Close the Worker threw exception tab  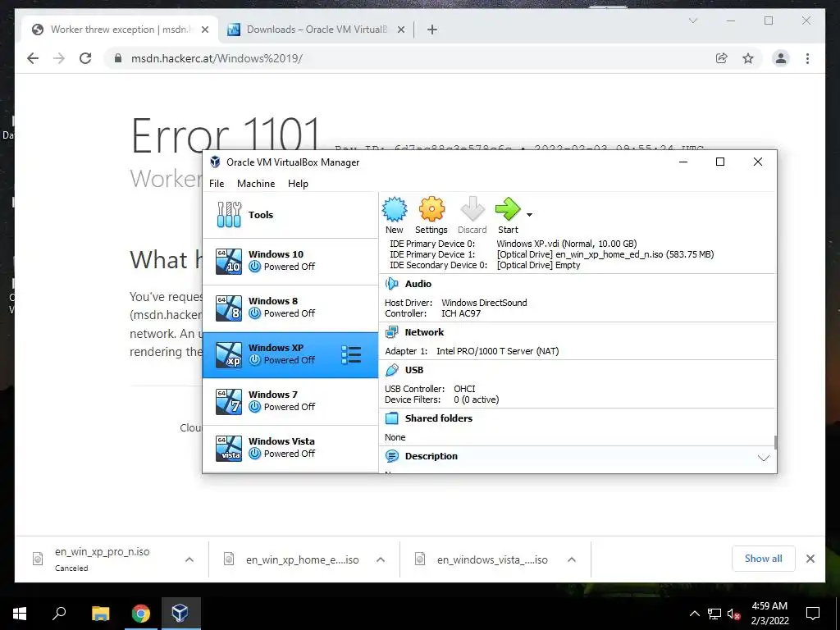pos(204,30)
